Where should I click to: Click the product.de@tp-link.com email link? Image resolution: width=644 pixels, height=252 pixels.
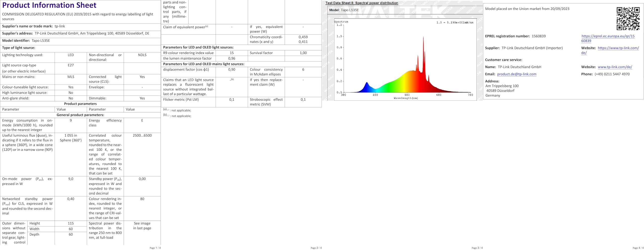pos(517,74)
